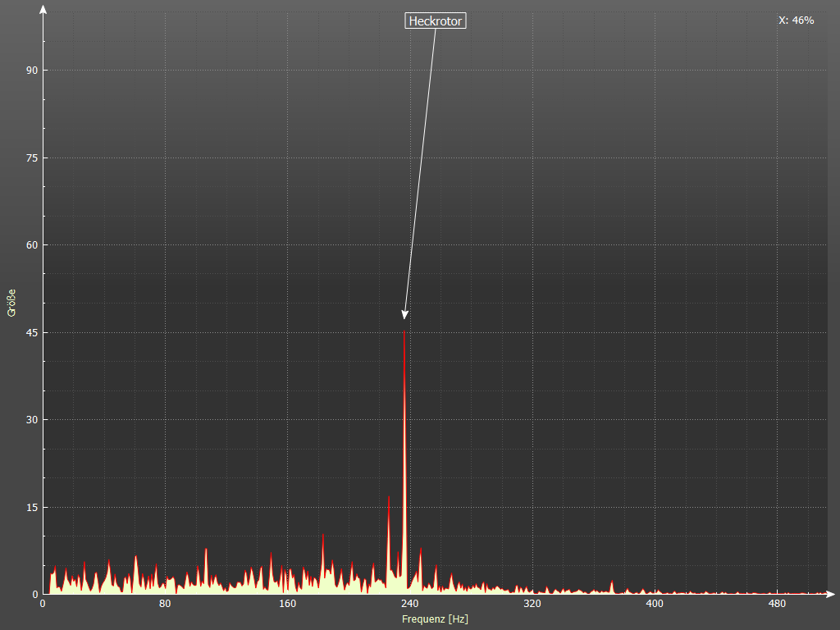840x630 pixels.
Task: Click the tip of the tallest red peak
Action: click(x=404, y=332)
